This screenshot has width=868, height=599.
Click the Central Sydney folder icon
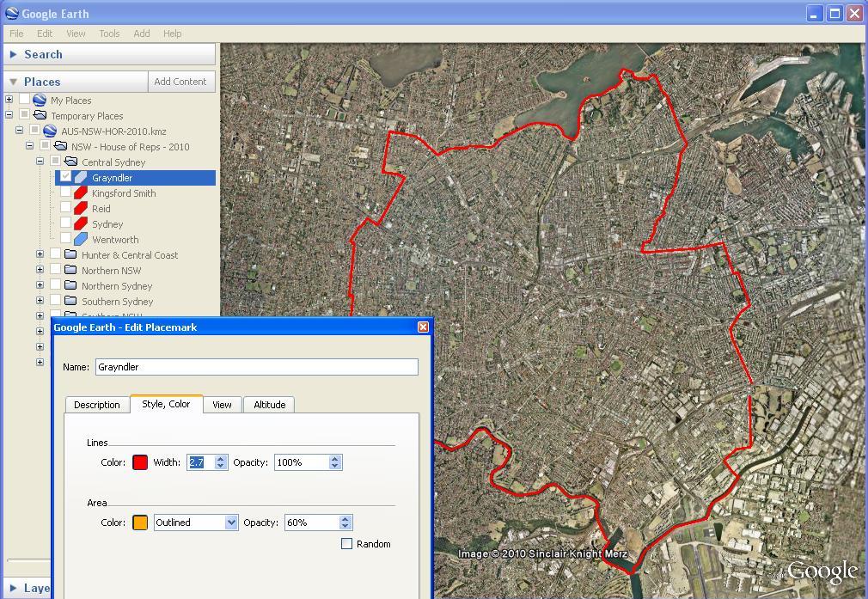click(70, 162)
